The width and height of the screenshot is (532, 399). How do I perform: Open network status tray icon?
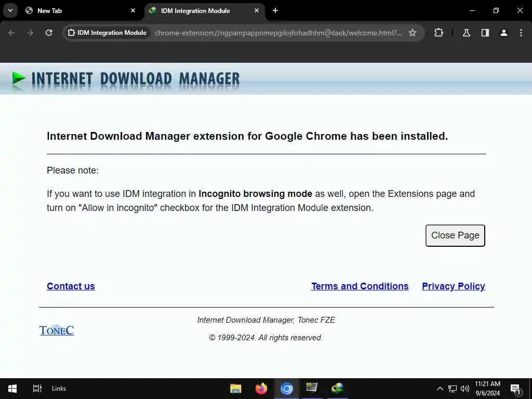452,389
